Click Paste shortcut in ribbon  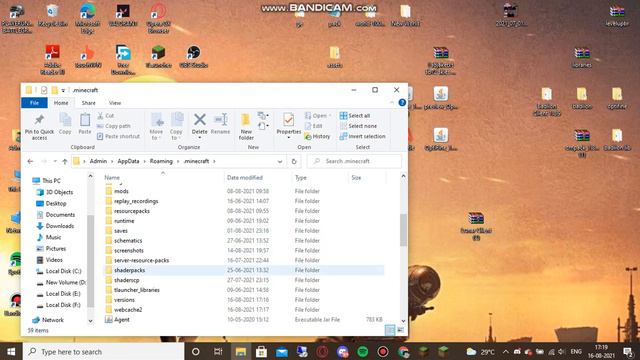pos(118,136)
